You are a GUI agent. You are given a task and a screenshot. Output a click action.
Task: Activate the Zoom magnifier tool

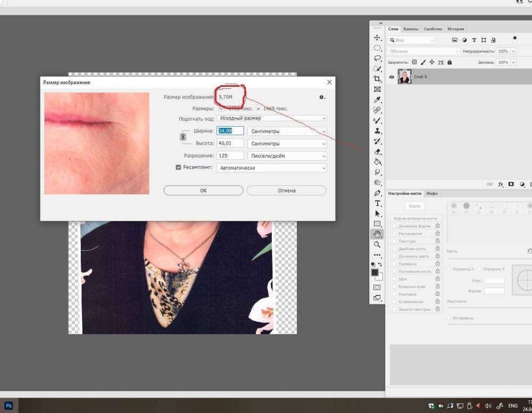(x=377, y=244)
